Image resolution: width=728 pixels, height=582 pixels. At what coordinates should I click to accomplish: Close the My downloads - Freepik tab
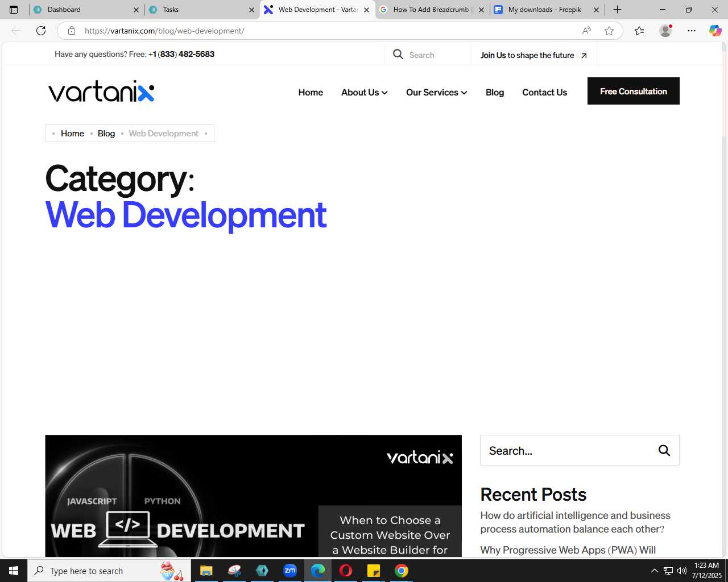[x=596, y=10]
